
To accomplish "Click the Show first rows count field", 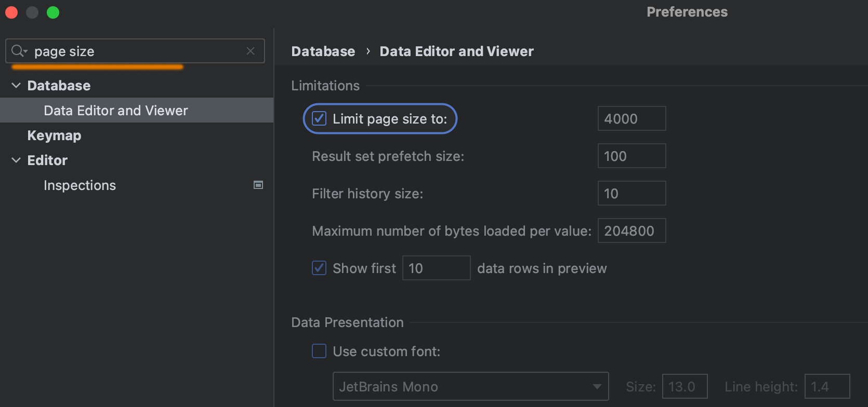I will [x=437, y=268].
